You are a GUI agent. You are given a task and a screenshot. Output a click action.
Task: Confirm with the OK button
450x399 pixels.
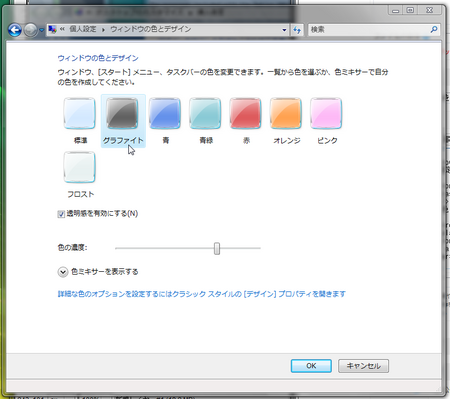(x=311, y=366)
